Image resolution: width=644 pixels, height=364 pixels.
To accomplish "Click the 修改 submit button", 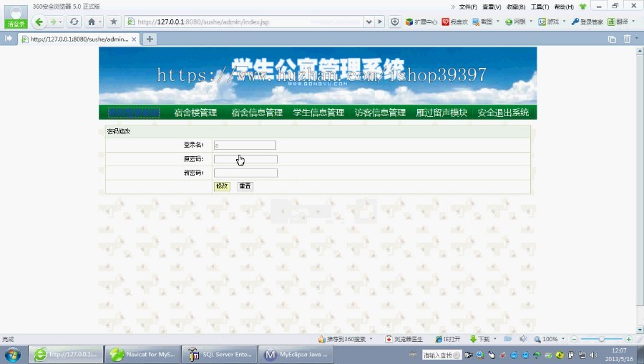I will click(222, 186).
